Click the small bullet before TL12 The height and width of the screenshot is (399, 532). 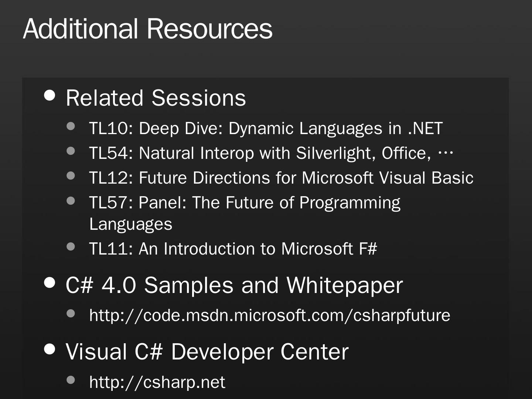(x=71, y=175)
